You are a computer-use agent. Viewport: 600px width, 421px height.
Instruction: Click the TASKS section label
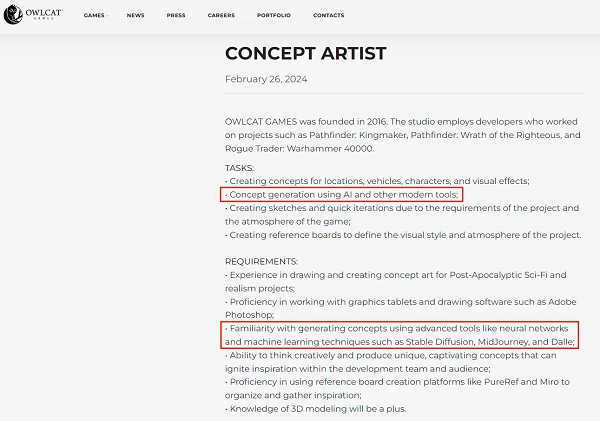click(240, 167)
